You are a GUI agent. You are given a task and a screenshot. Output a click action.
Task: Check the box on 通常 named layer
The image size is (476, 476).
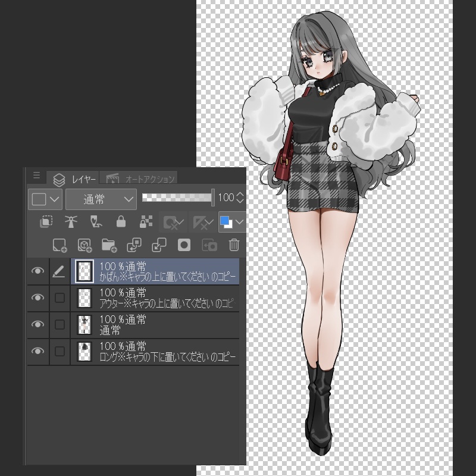(59, 324)
